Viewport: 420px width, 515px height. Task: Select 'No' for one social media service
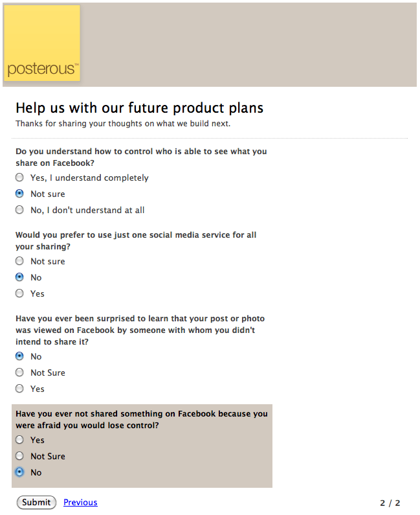pyautogui.click(x=19, y=277)
